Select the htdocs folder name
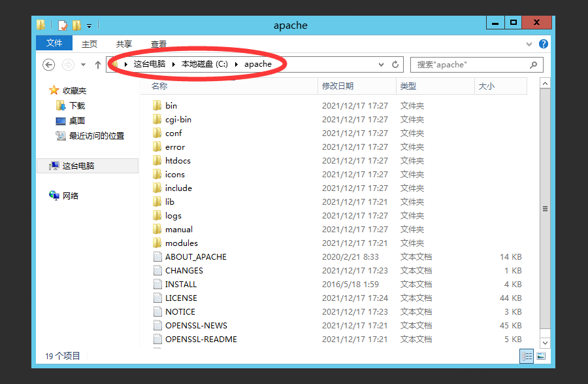This screenshot has width=588, height=384. coord(178,161)
